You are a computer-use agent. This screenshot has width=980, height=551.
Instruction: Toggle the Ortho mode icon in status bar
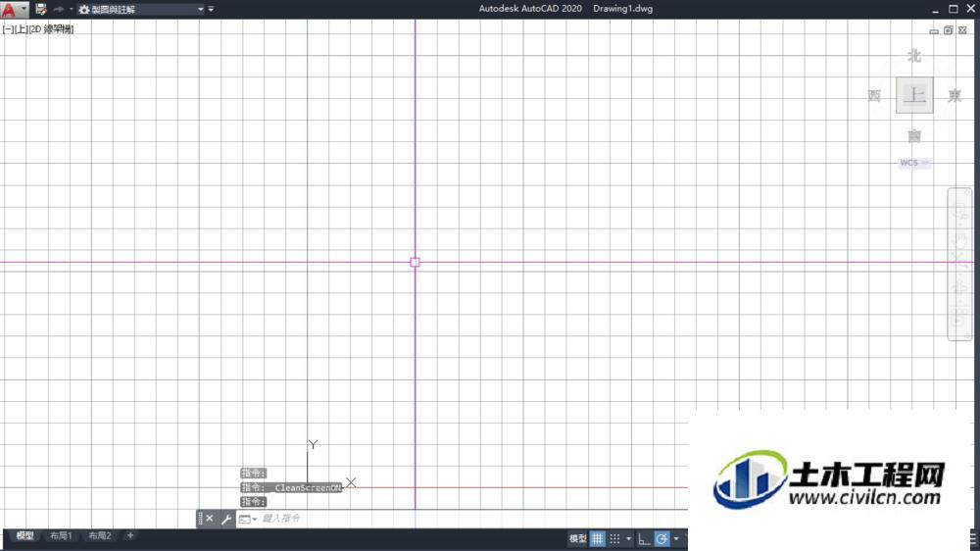[x=645, y=538]
